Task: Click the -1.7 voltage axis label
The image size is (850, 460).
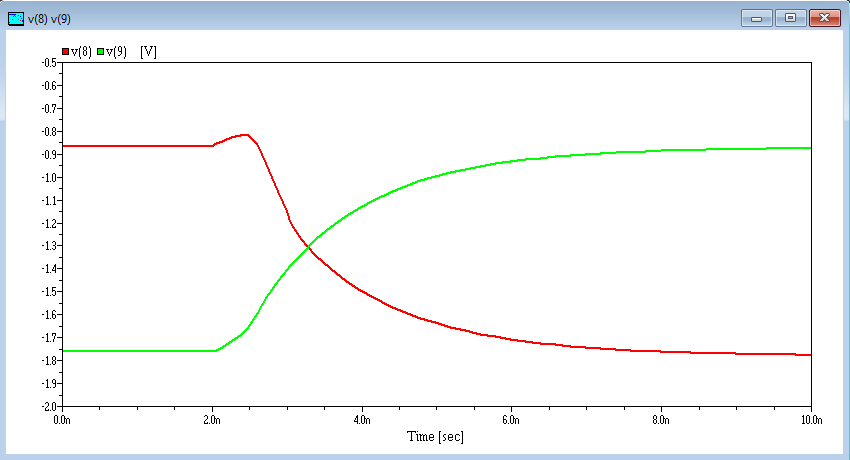Action: pyautogui.click(x=49, y=338)
